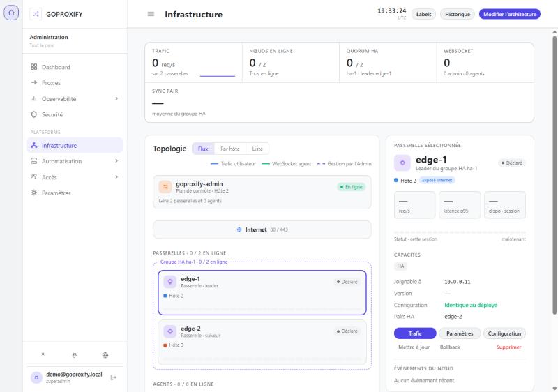Click the Exposé Internet badge
The height and width of the screenshot is (392, 558).
pyautogui.click(x=437, y=181)
